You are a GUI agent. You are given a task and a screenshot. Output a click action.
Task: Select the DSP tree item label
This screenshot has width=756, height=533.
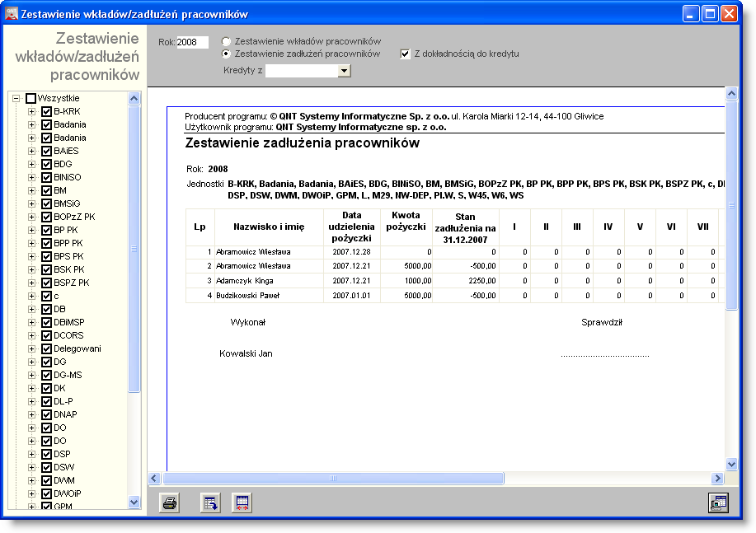click(62, 454)
